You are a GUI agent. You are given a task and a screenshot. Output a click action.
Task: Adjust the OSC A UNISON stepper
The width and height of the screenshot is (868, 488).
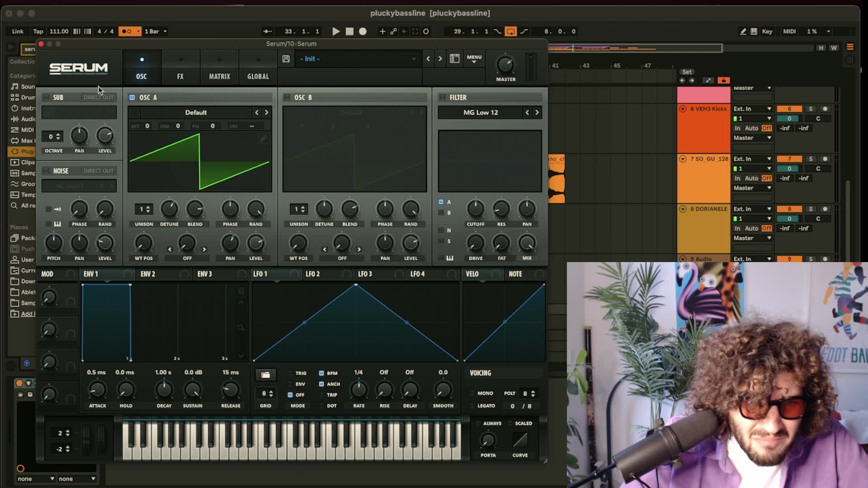click(x=144, y=209)
